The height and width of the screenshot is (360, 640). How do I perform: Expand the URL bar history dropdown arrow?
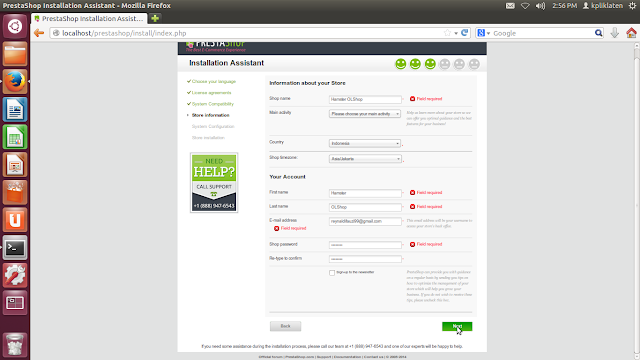coord(456,33)
